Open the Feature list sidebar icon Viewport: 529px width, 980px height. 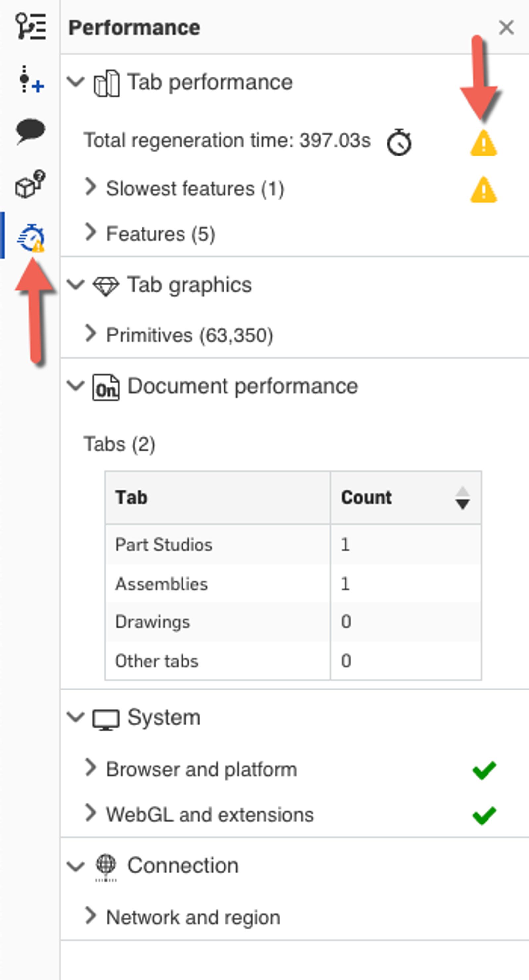click(x=30, y=26)
